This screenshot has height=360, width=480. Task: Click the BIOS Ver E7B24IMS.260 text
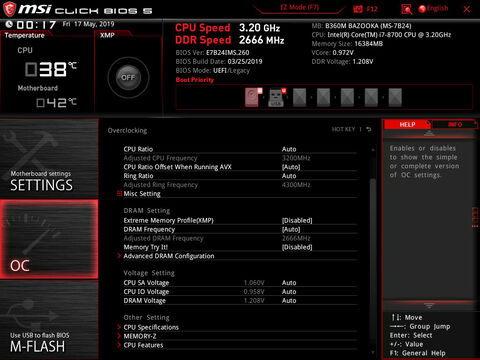(x=212, y=53)
